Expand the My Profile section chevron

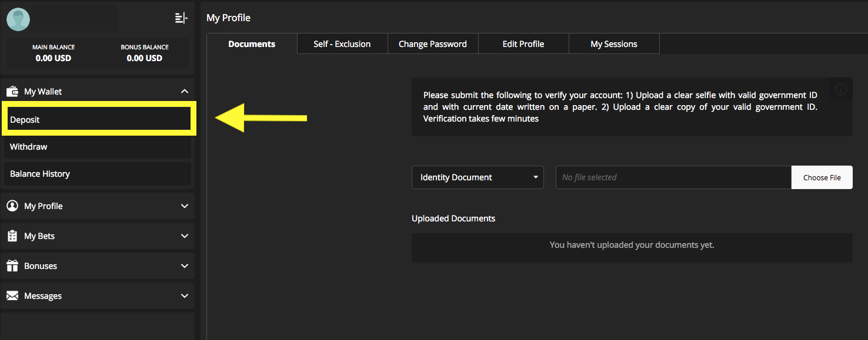point(185,206)
